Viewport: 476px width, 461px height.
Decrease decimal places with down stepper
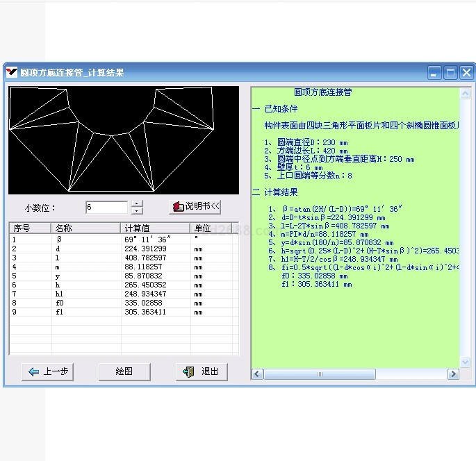(137, 210)
